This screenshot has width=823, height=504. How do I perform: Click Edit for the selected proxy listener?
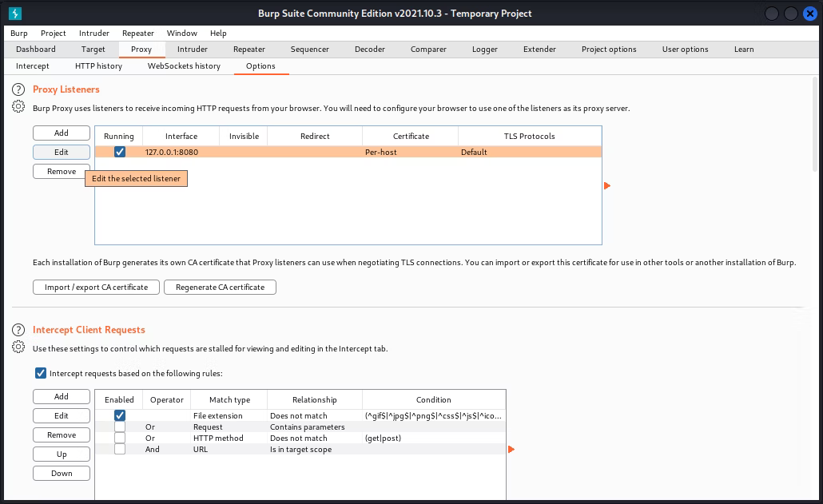[62, 152]
